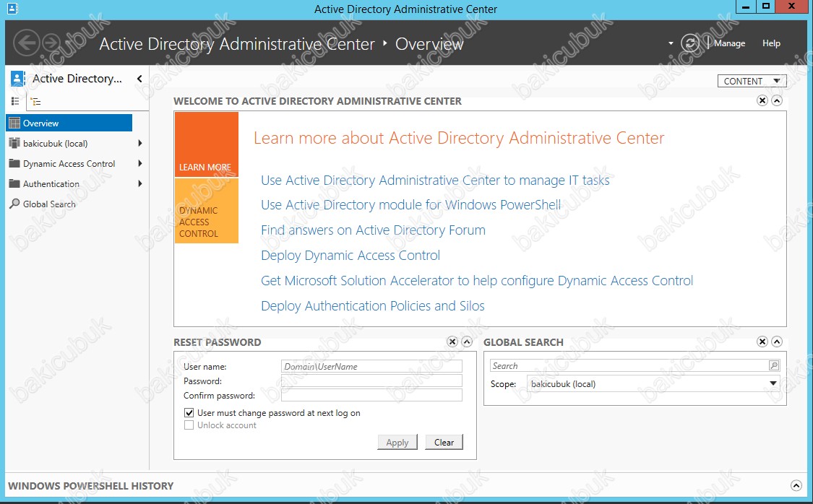Open 'Use Active Directory Administrative Center to manage IT tasks' link
This screenshot has height=504, width=813.
435,181
